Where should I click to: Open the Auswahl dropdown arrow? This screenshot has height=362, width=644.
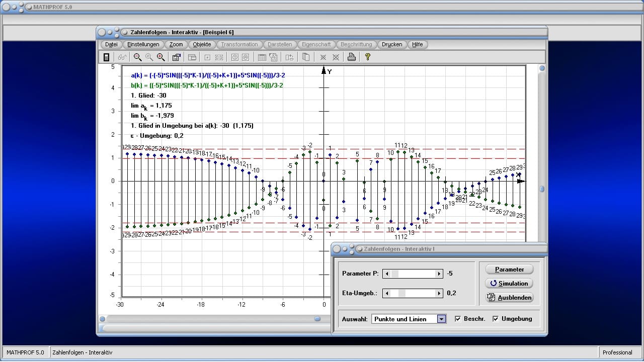[441, 319]
